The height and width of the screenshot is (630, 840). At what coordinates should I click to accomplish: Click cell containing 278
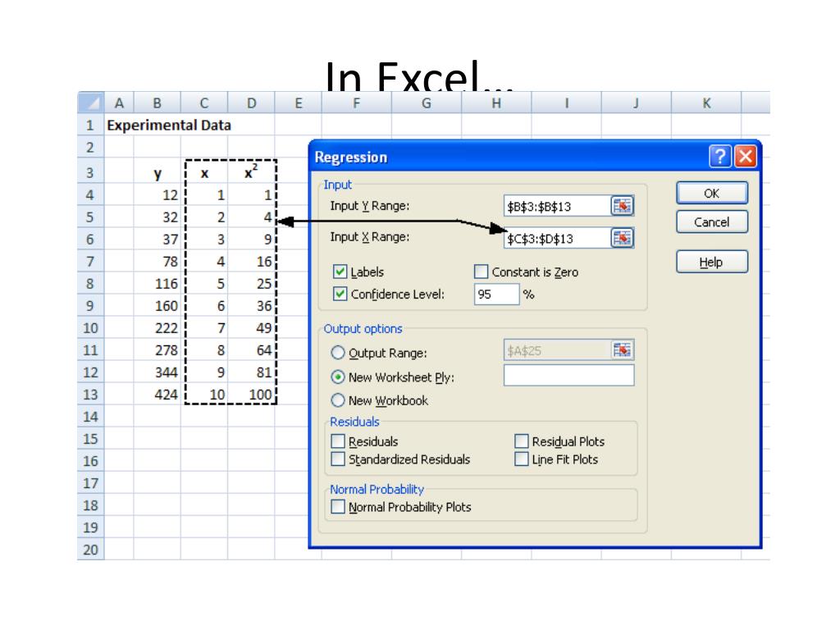pos(157,349)
